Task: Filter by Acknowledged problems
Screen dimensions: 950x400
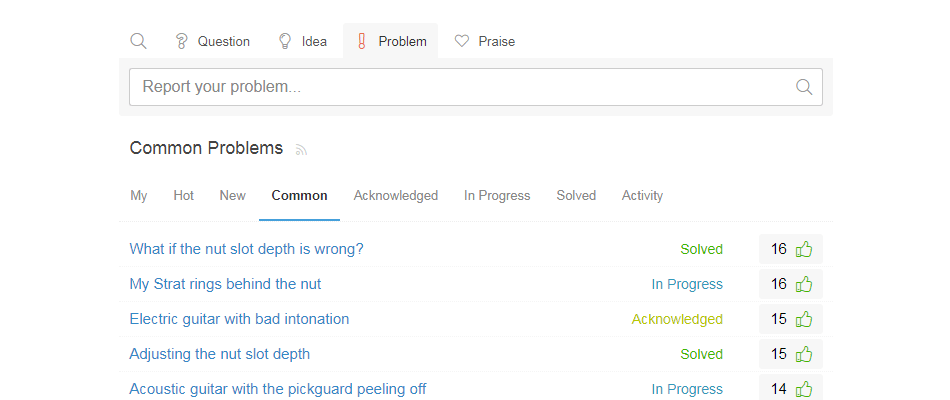Action: [396, 196]
